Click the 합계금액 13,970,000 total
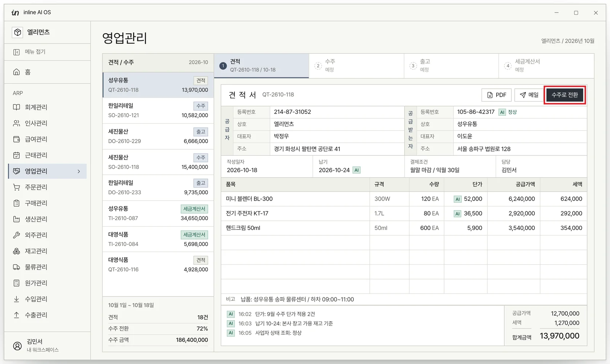Viewport: 610px width, 364px height. tap(546, 336)
